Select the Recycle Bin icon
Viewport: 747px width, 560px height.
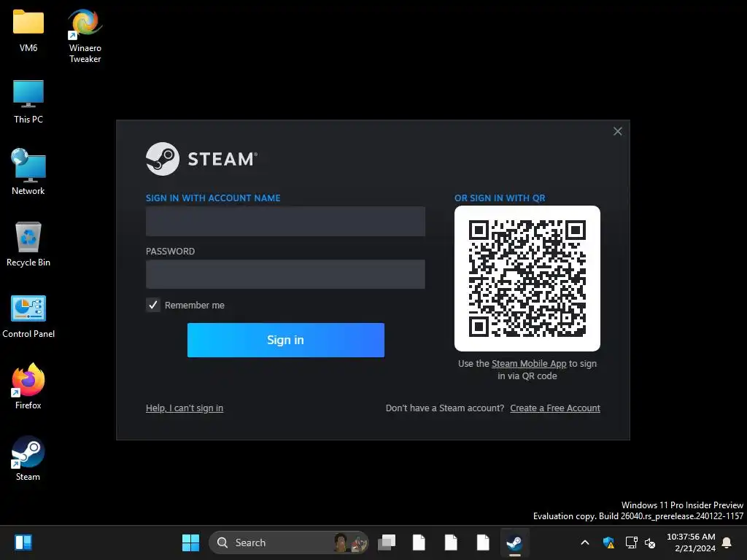tap(28, 244)
